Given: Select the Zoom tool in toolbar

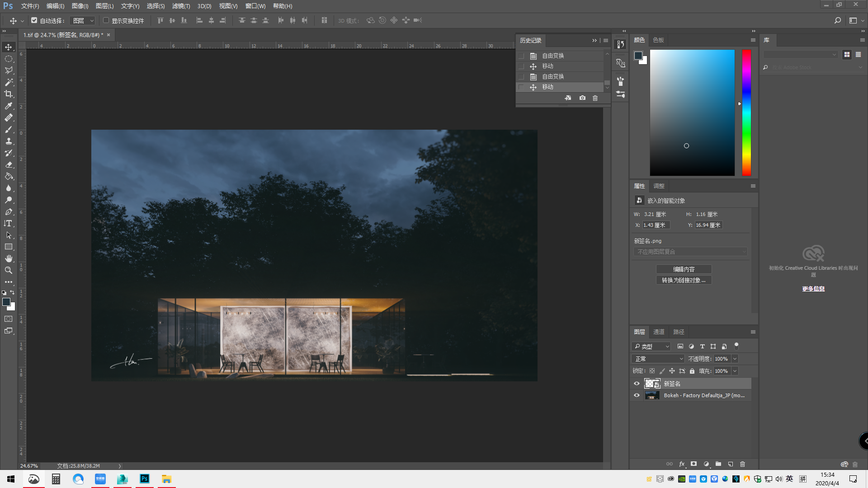Looking at the screenshot, I should [x=9, y=270].
